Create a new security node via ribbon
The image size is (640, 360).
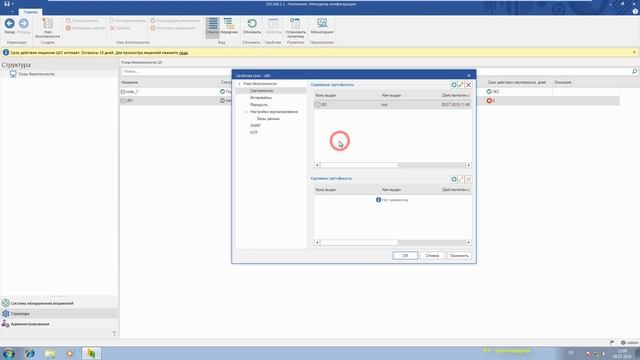pos(48,28)
